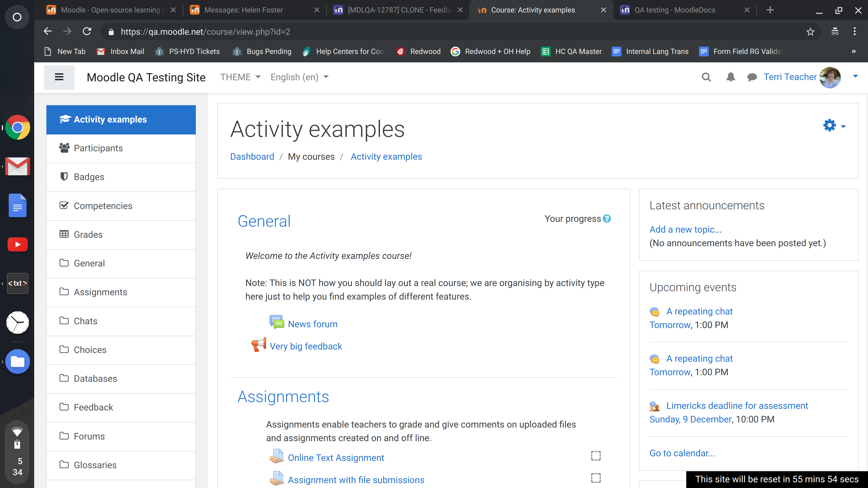Open Chrome three-dot menu

[854, 32]
